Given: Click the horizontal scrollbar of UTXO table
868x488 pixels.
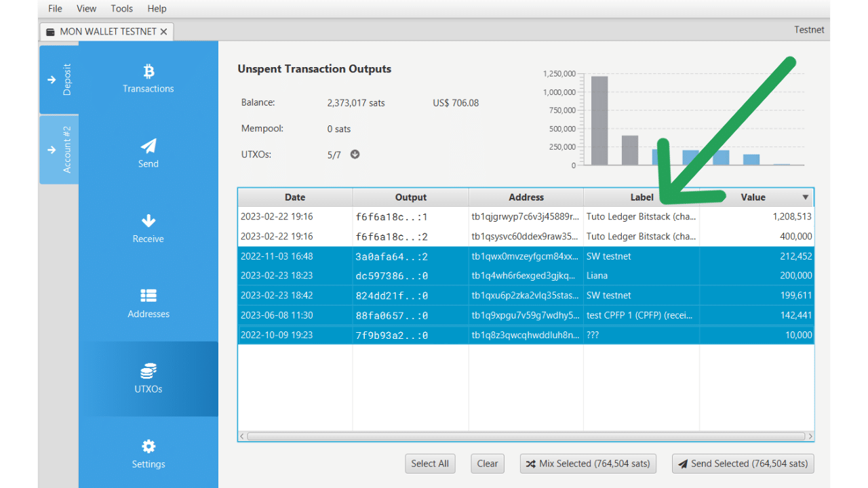Looking at the screenshot, I should [526, 436].
